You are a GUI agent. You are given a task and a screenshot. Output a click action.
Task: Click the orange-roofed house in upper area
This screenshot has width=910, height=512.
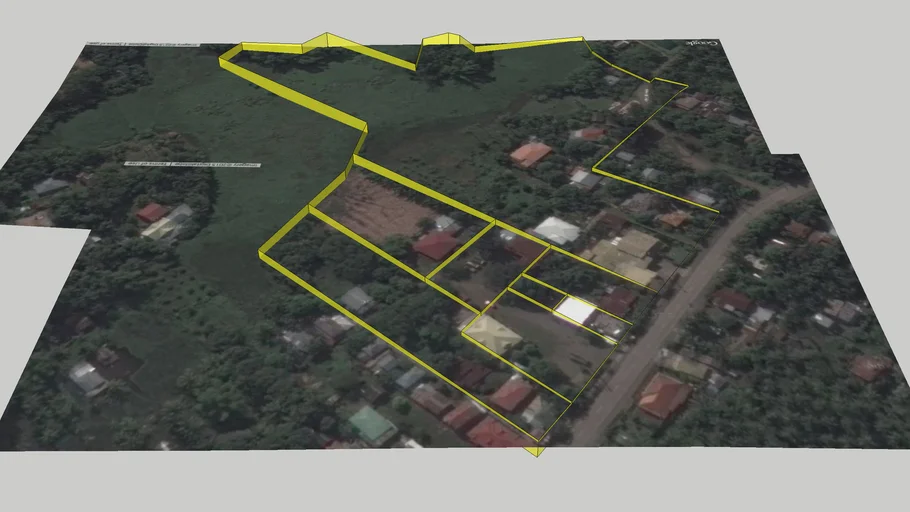click(x=531, y=154)
